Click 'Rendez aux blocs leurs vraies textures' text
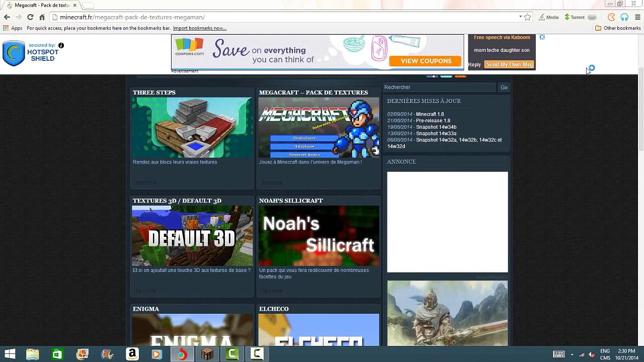This screenshot has height=362, width=644. [175, 162]
